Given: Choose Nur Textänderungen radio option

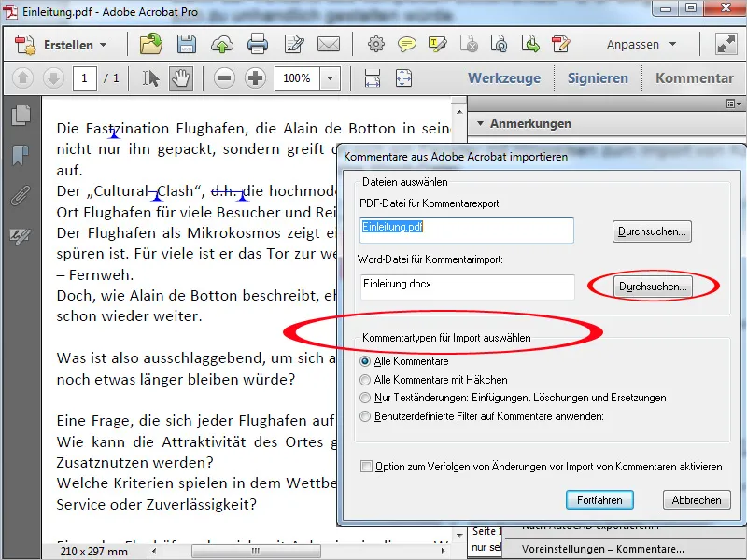Looking at the screenshot, I should [x=365, y=398].
